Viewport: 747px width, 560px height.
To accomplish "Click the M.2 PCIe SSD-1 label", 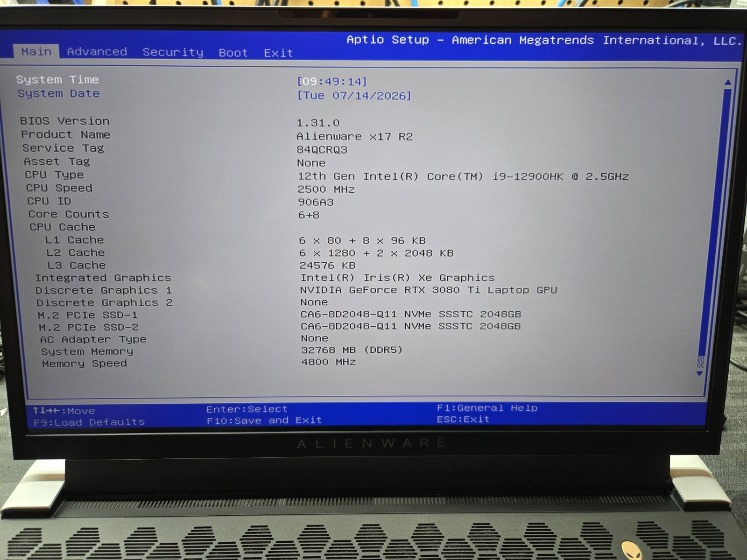I will click(88, 315).
